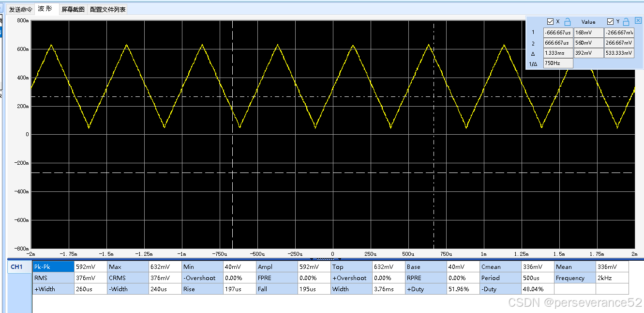This screenshot has height=313, width=644.
Task: Click the 48.04% -Duty value
Action: tap(538, 289)
